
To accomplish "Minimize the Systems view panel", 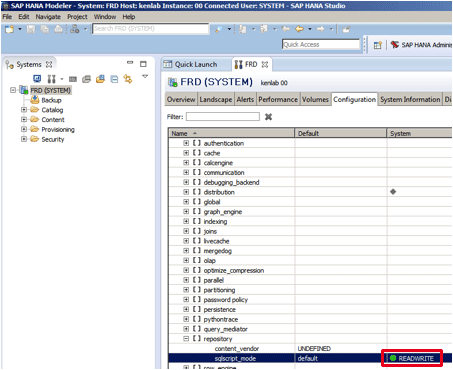I will click(130, 62).
